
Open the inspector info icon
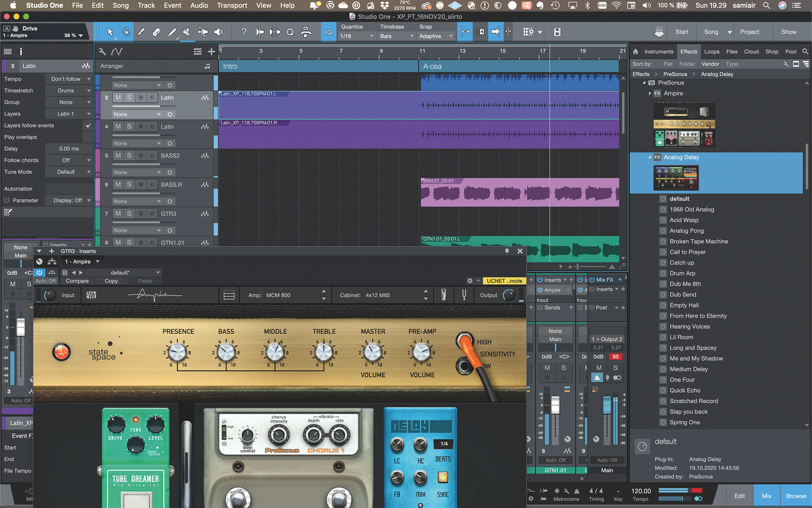point(21,51)
